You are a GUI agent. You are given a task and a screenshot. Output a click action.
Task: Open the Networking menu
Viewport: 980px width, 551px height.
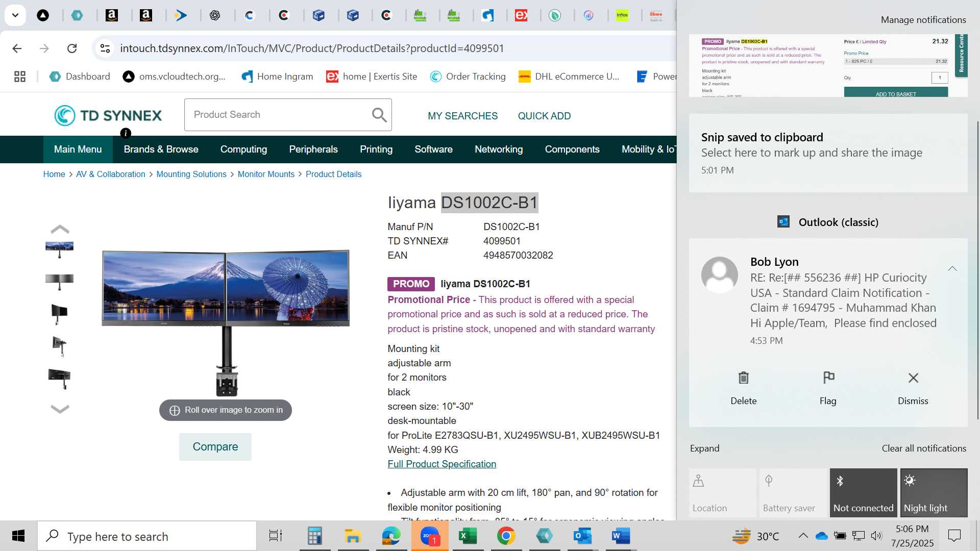coord(499,149)
